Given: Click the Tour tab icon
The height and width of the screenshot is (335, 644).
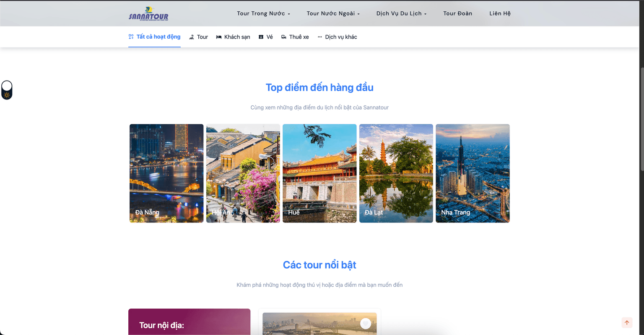Looking at the screenshot, I should pos(192,37).
